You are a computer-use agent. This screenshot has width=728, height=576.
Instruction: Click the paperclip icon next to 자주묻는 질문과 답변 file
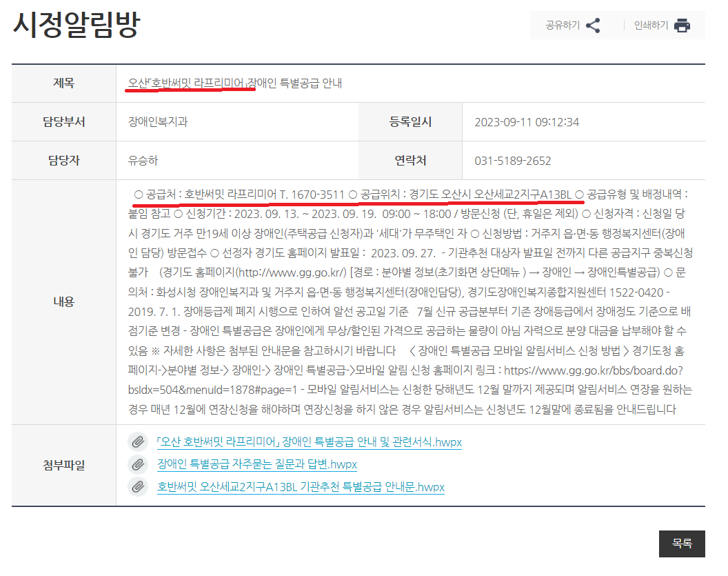pos(137,464)
